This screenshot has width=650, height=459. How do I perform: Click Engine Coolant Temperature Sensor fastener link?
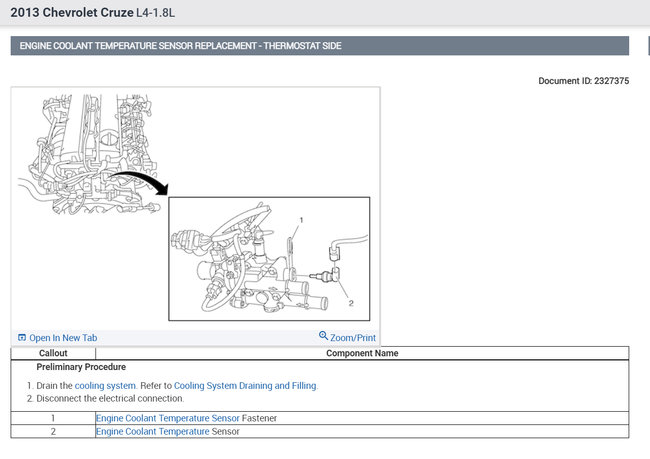point(168,418)
